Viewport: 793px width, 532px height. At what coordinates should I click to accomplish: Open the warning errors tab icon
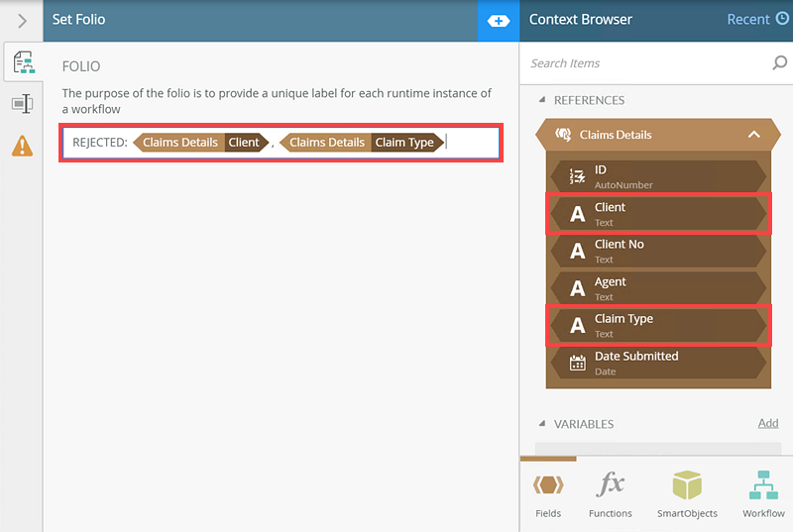pos(22,147)
